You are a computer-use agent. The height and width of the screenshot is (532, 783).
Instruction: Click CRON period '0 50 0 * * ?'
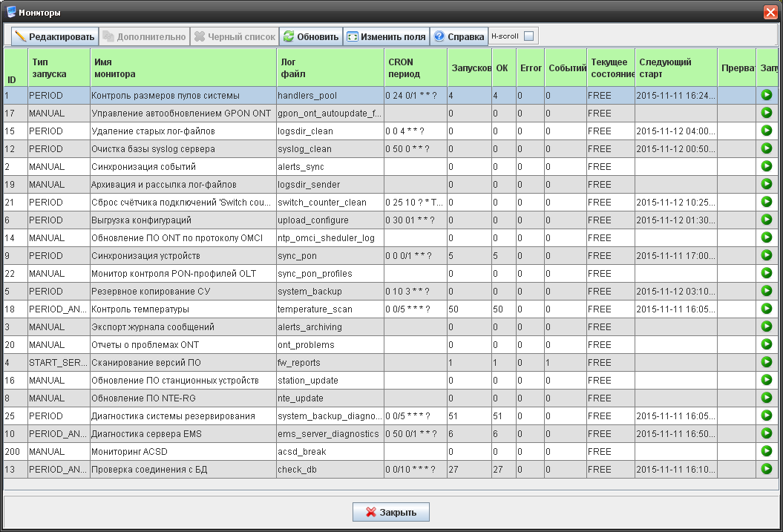click(x=416, y=148)
